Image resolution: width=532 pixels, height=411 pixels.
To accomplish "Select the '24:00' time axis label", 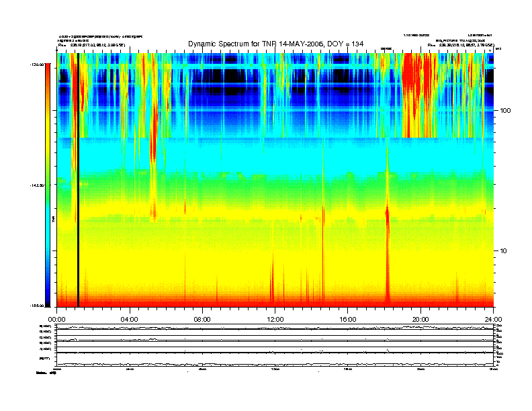I will click(x=494, y=320).
